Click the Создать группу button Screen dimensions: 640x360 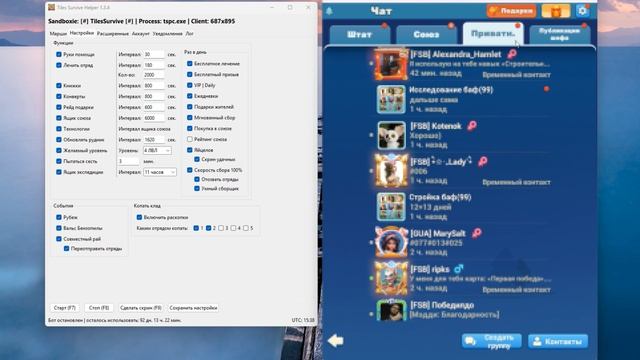click(x=492, y=341)
